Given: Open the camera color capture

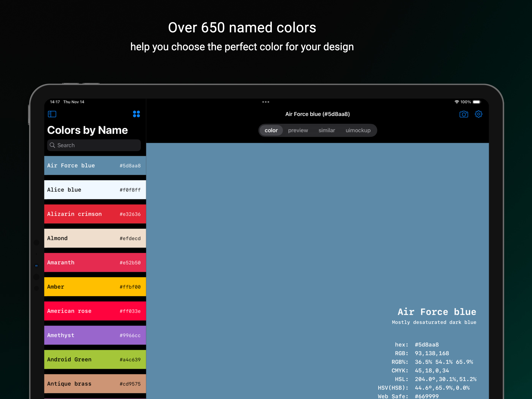Looking at the screenshot, I should [464, 114].
